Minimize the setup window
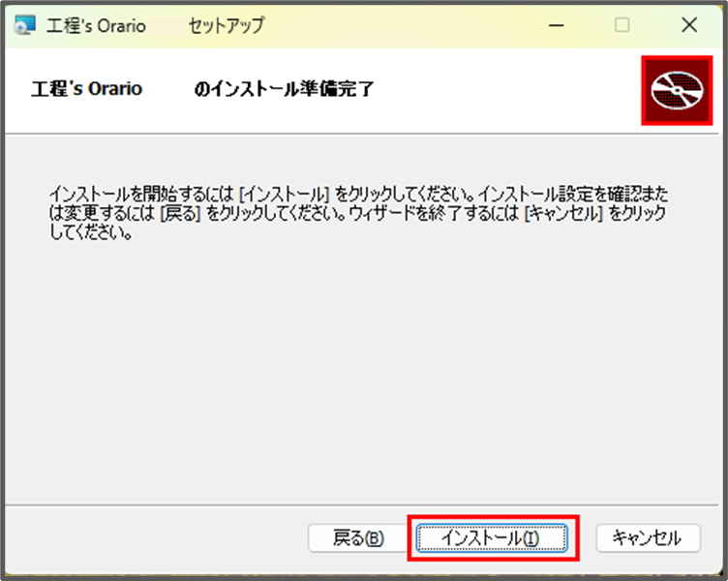This screenshot has width=728, height=581. 557,25
